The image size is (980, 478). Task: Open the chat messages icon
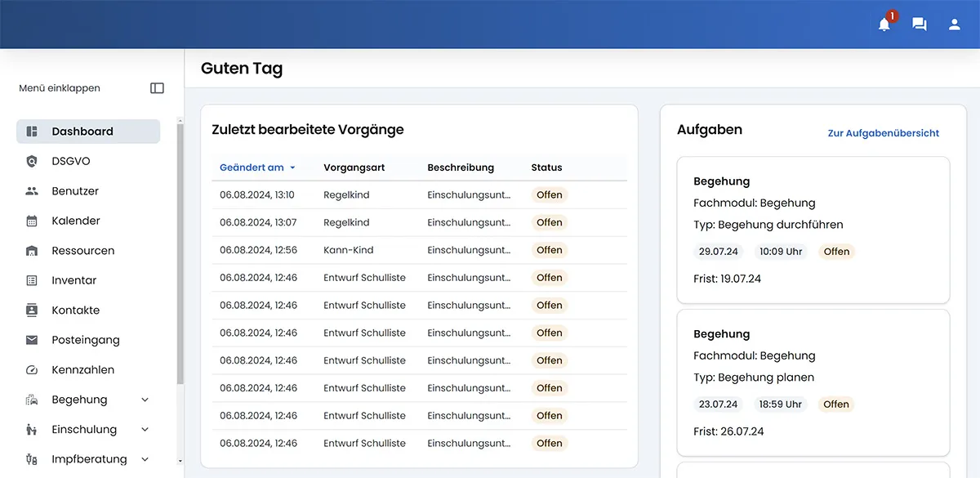(920, 25)
